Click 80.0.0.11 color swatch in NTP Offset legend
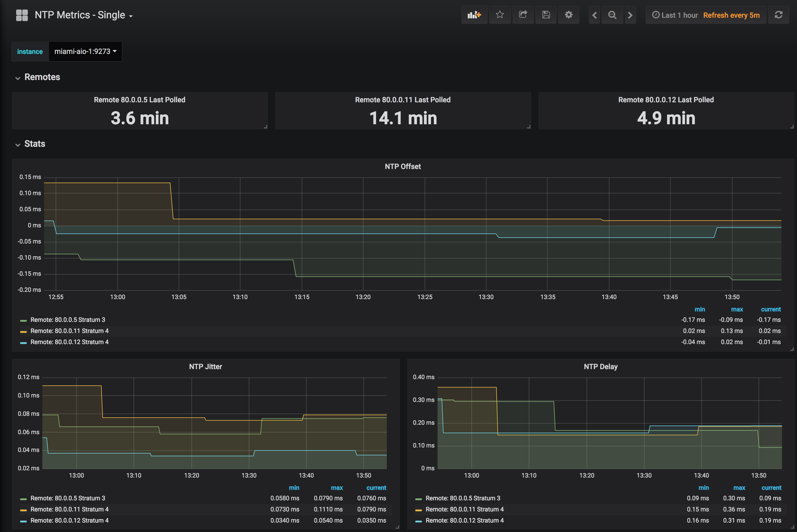The image size is (797, 532). (x=23, y=332)
